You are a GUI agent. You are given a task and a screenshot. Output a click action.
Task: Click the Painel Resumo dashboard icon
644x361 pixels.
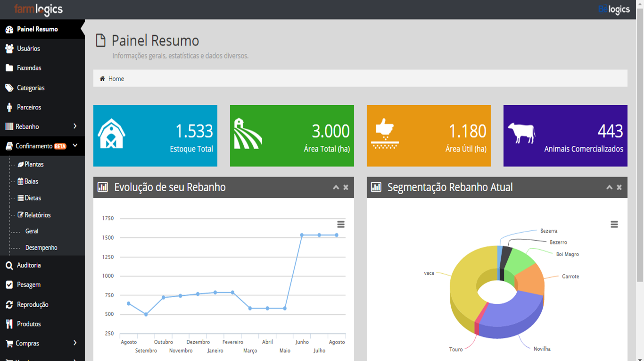point(9,29)
